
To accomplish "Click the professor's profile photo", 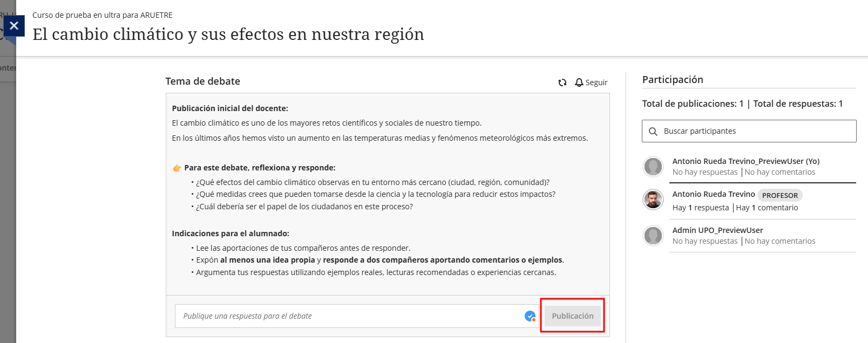I will pyautogui.click(x=653, y=200).
